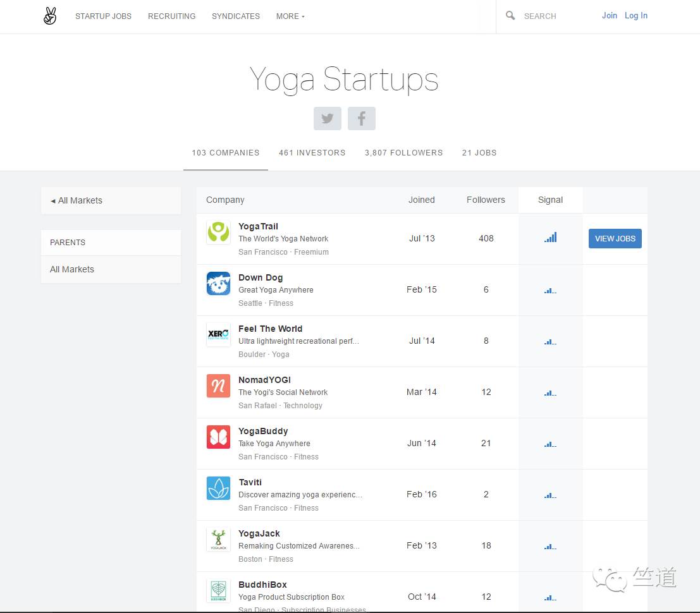700x613 pixels.
Task: Click the YogaBuddy butterfly logo
Action: [218, 437]
